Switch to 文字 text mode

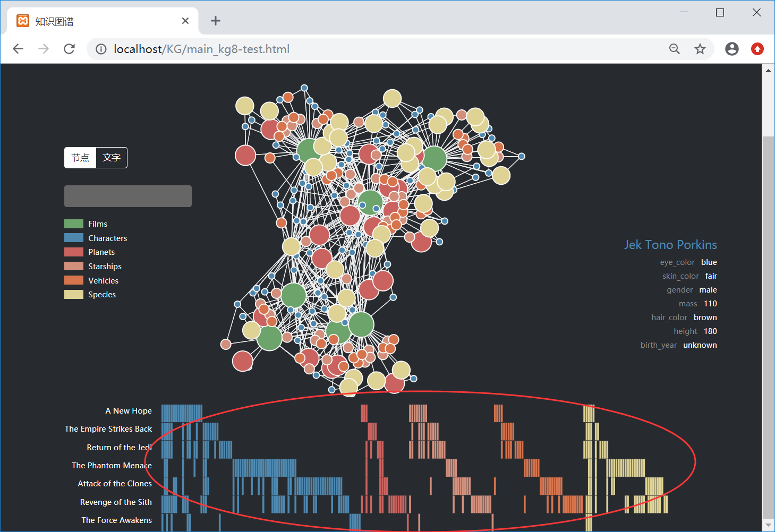tap(112, 158)
